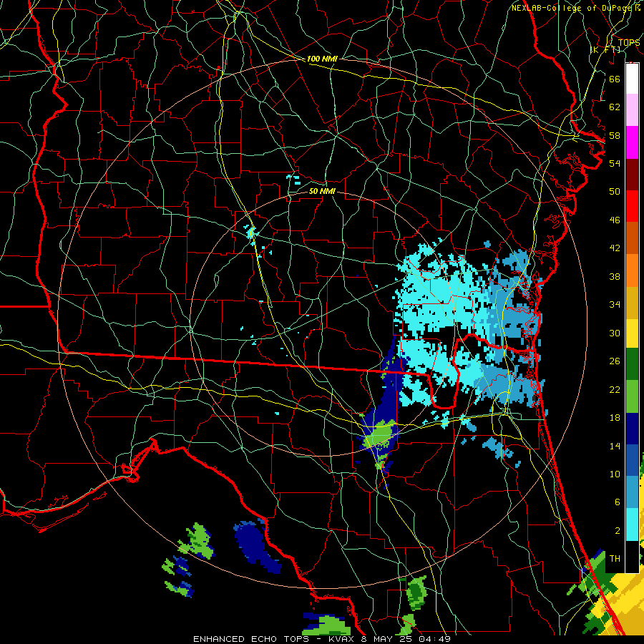
Task: Pick the navy blue legend swatch
Action: 632,429
